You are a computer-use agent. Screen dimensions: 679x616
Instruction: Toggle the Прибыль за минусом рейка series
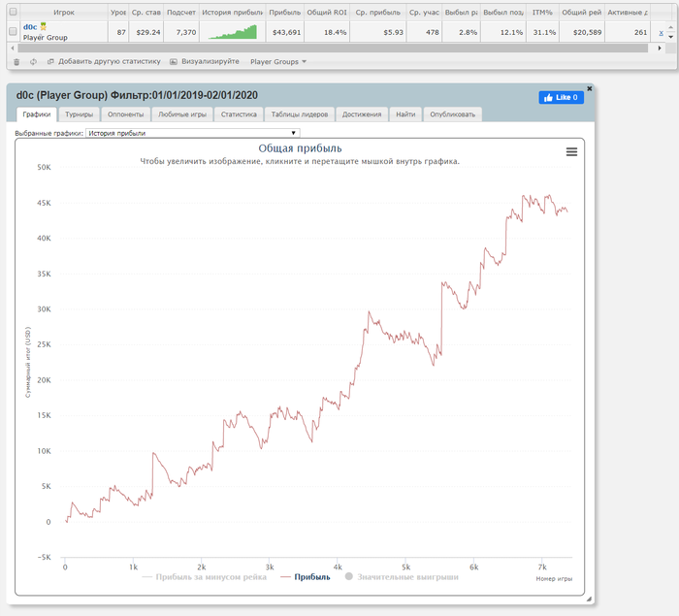(x=205, y=577)
